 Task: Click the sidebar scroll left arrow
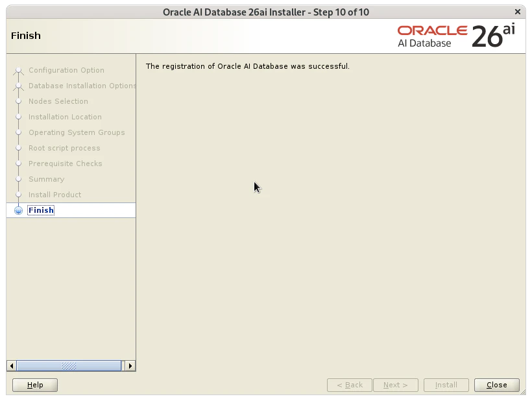[12, 366]
